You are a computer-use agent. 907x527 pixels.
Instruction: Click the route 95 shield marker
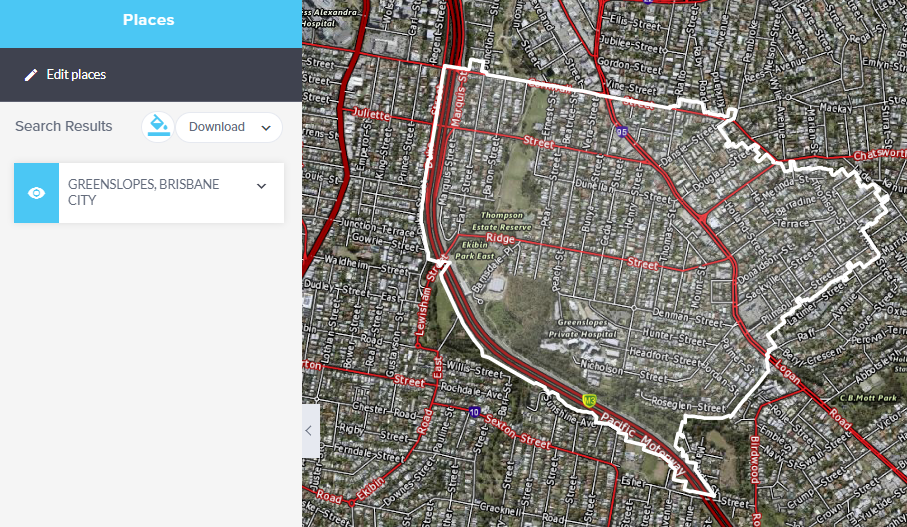pos(623,132)
